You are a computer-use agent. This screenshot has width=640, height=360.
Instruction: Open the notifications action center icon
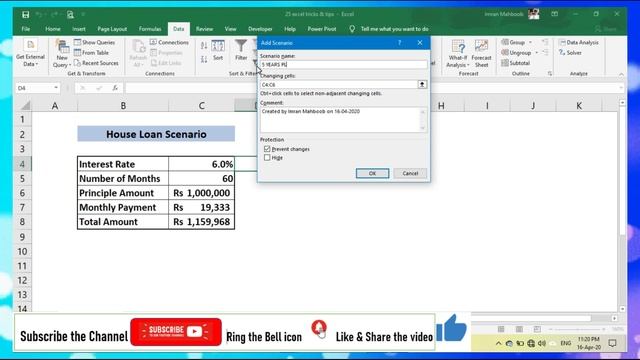point(612,344)
